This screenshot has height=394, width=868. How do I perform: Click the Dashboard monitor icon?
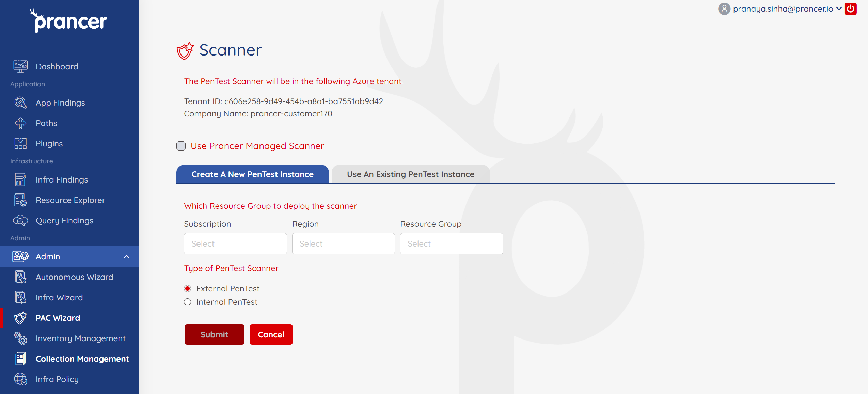[20, 66]
